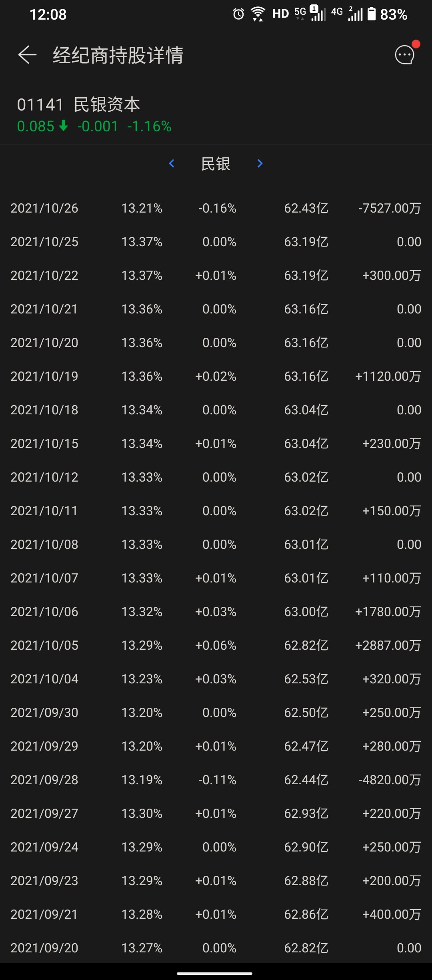
Task: Tap the 0.085 current stock price
Action: click(x=36, y=127)
